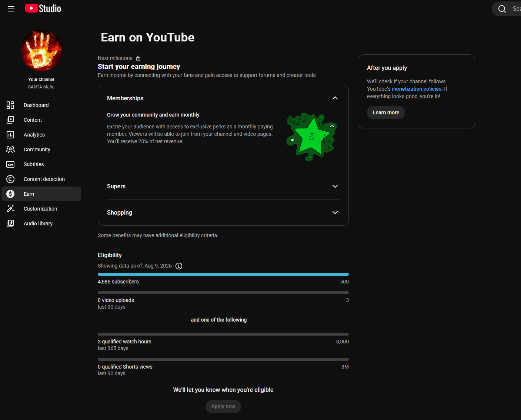Click the 'Showing data as of: Aug 9, 2026' text

[x=135, y=266]
